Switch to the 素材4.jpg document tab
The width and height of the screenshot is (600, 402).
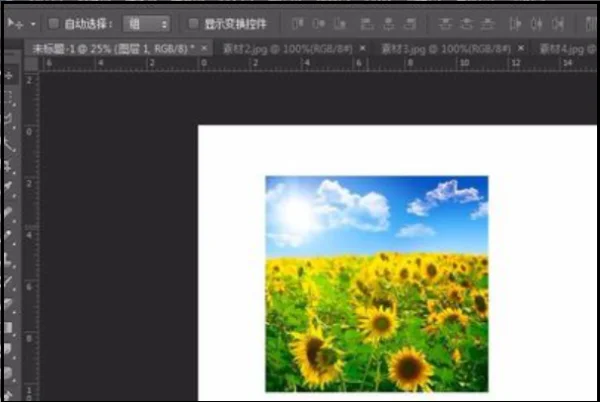coord(568,49)
